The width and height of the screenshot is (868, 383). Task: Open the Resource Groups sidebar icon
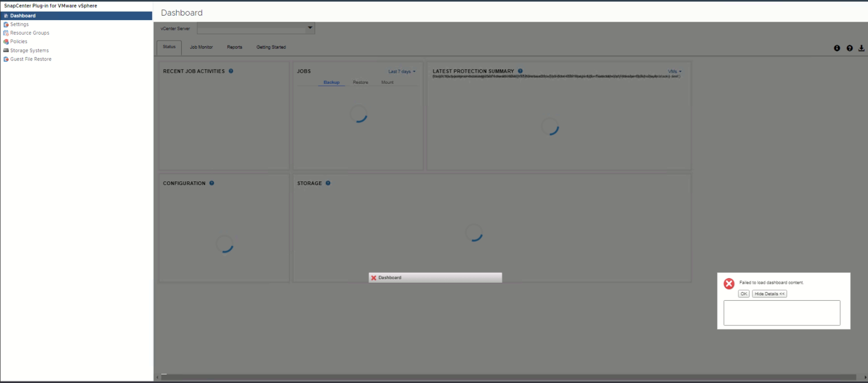tap(6, 33)
